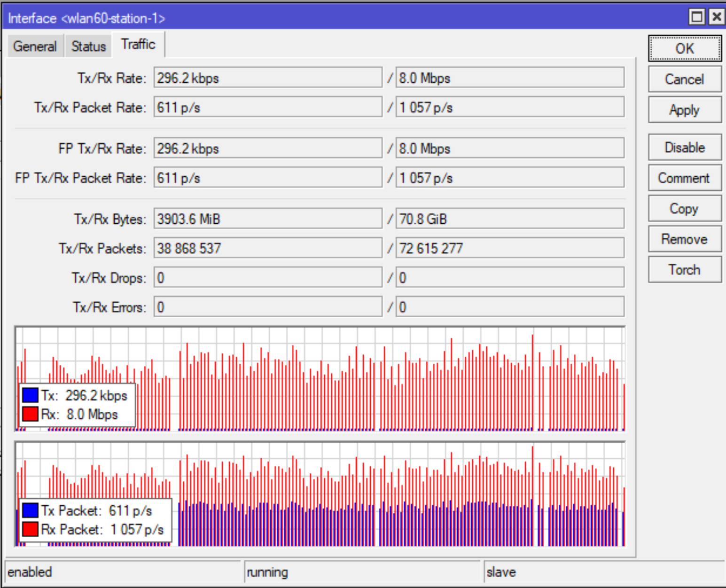Click the Rx Packets field showing 72 615 277
This screenshot has height=588, width=726.
(510, 248)
